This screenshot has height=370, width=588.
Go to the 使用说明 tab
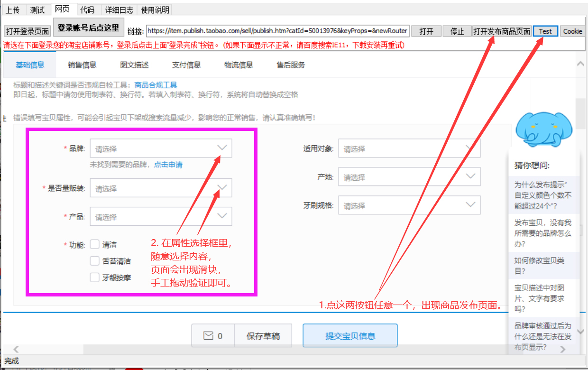(155, 10)
